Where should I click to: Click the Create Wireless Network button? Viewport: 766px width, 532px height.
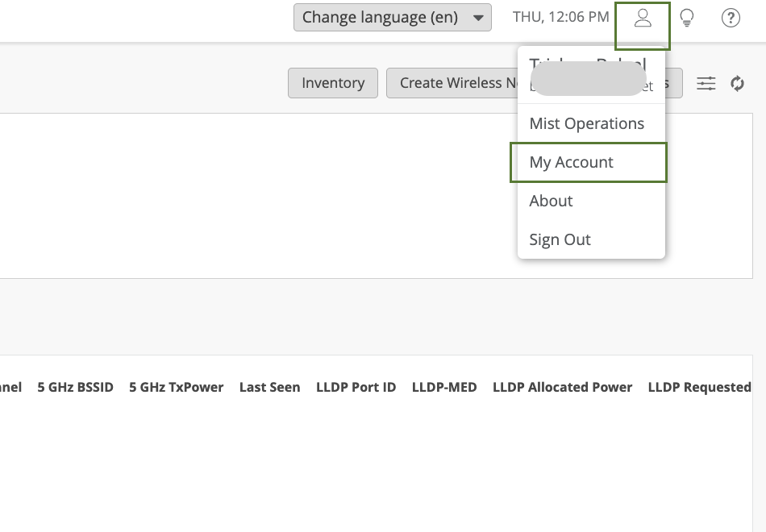[x=452, y=83]
